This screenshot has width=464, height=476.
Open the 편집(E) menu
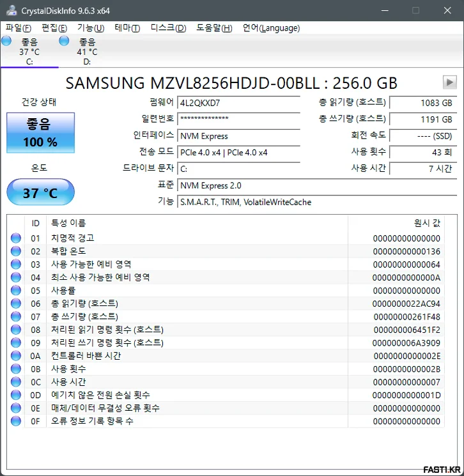click(x=54, y=28)
